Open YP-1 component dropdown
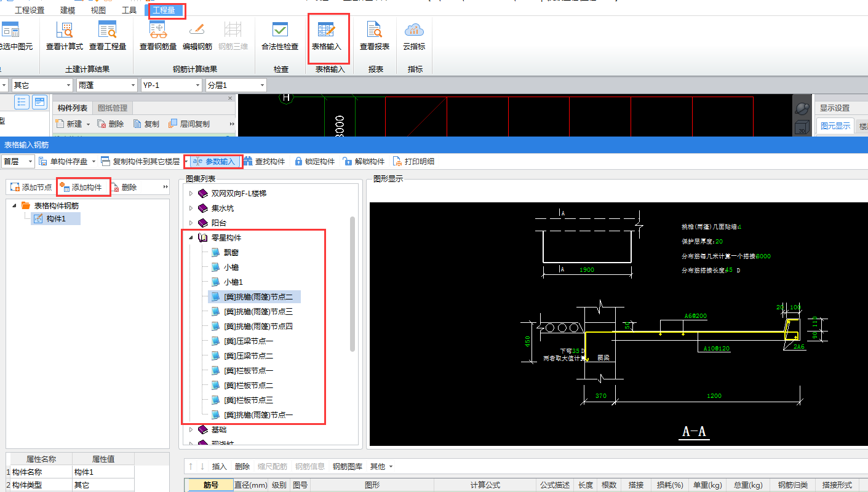The image size is (868, 492). click(171, 85)
